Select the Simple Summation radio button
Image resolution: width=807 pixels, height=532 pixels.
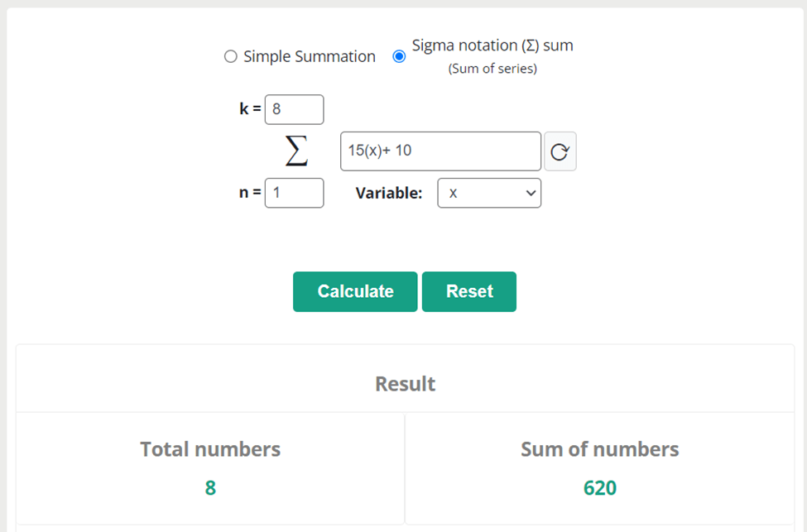[231, 56]
